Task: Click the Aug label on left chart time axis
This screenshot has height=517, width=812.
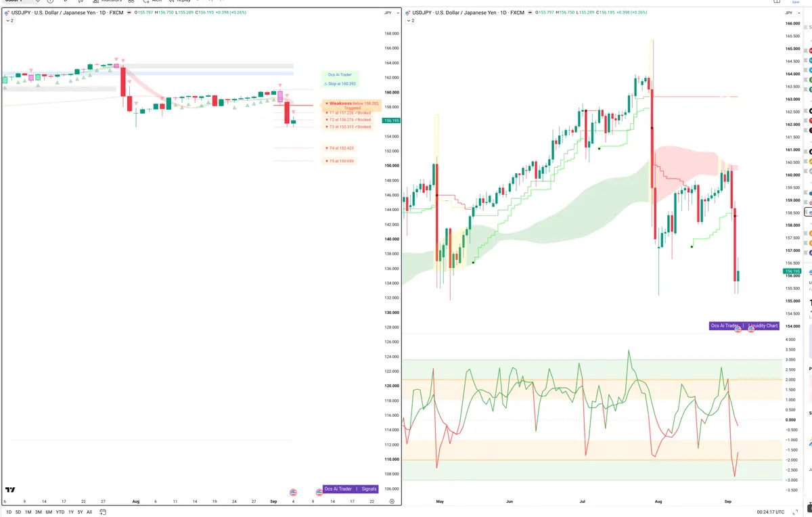Action: pyautogui.click(x=135, y=502)
